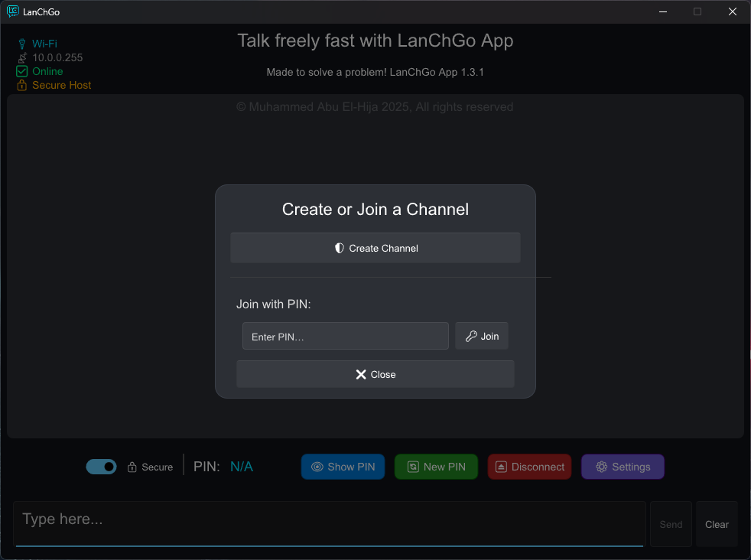Focus the Enter PIN input field
This screenshot has height=560, width=751.
(x=345, y=337)
